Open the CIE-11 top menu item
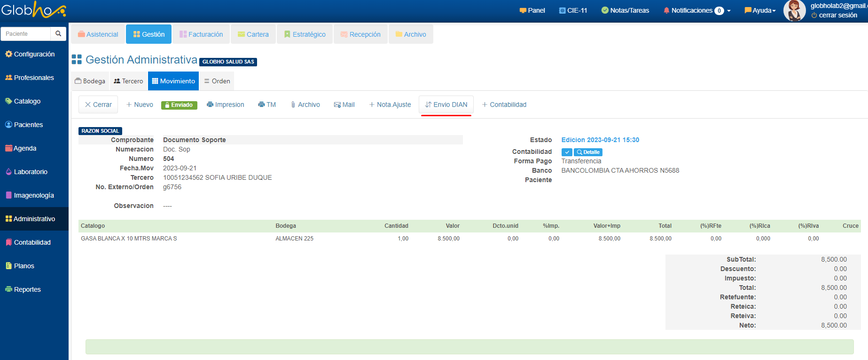The image size is (868, 360). pos(573,10)
